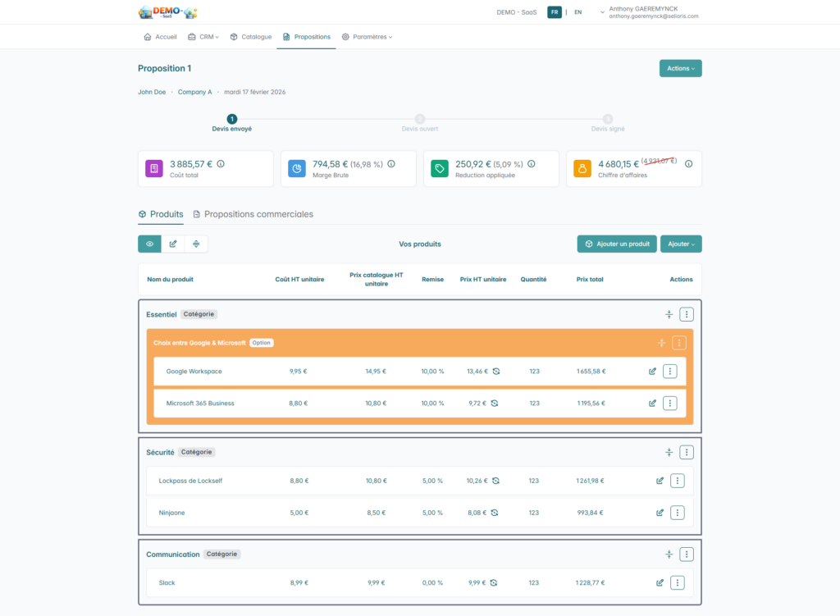Click the info icon beside Marge Brute
The image size is (840, 616).
point(390,164)
